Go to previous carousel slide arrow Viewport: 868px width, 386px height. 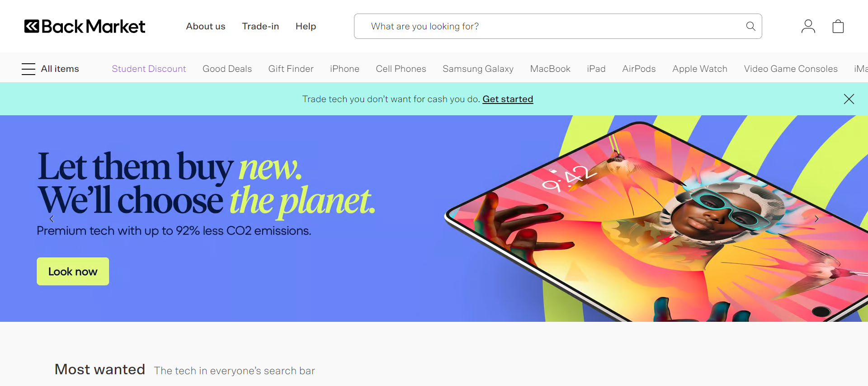pos(52,219)
